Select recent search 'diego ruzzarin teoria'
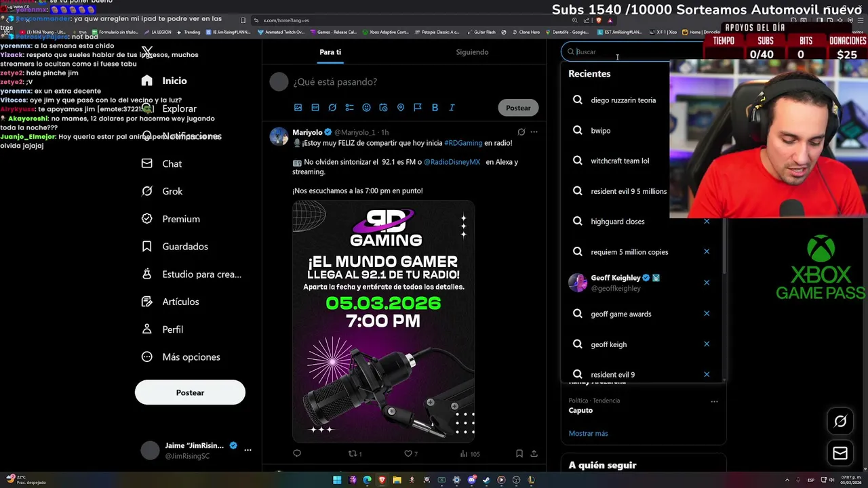 click(x=623, y=100)
